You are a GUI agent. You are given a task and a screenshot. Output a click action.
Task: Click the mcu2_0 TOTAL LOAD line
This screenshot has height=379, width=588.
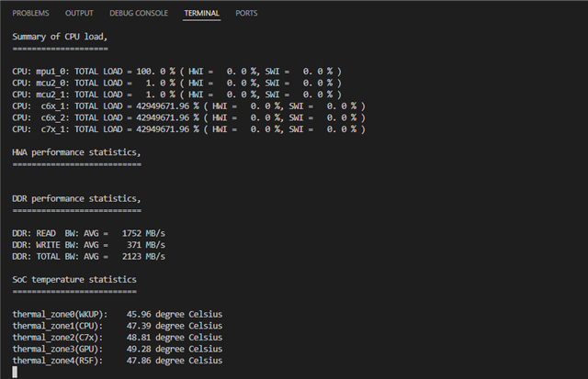176,83
